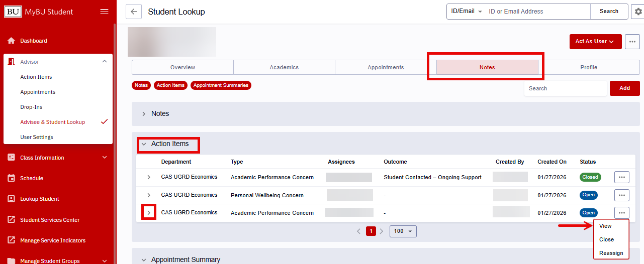Toggle the Action Items filter chip
644x264 pixels.
(170, 85)
